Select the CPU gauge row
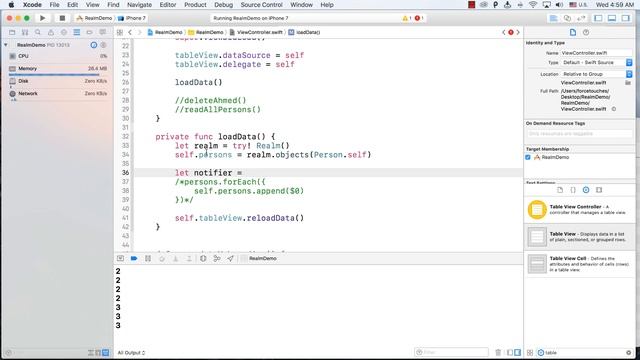This screenshot has width=640, height=360. pyautogui.click(x=58, y=56)
